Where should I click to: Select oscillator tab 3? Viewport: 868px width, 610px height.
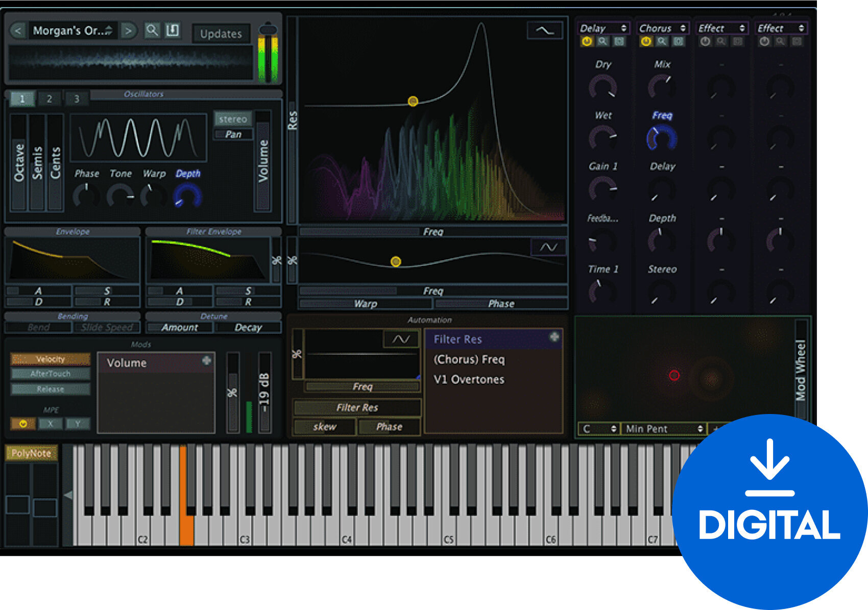coord(77,99)
